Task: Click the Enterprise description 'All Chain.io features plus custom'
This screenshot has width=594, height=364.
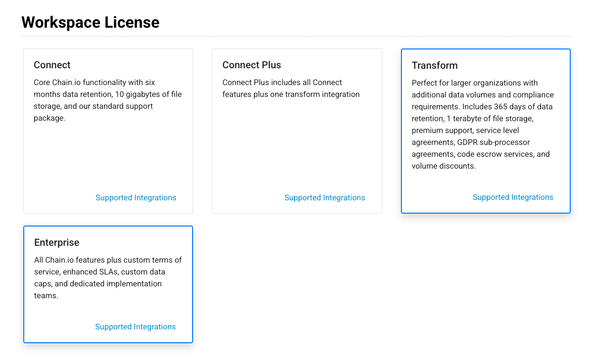Action: tap(108, 278)
